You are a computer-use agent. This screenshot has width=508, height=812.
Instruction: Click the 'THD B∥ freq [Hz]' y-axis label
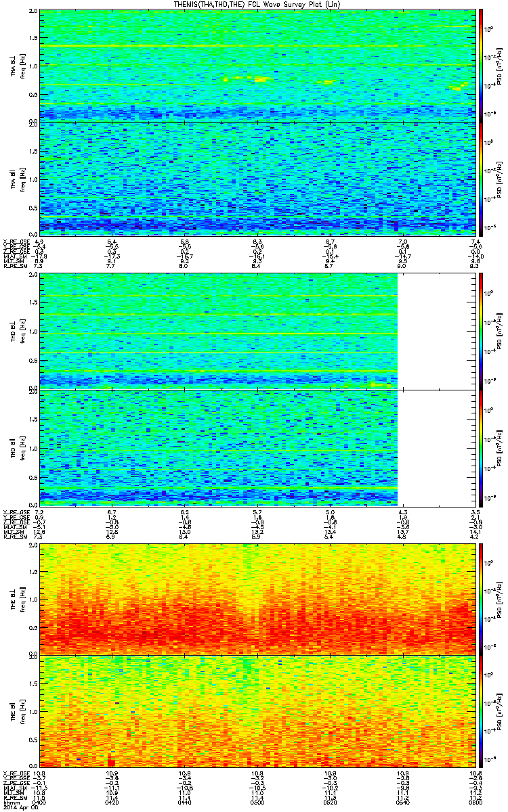click(16, 447)
